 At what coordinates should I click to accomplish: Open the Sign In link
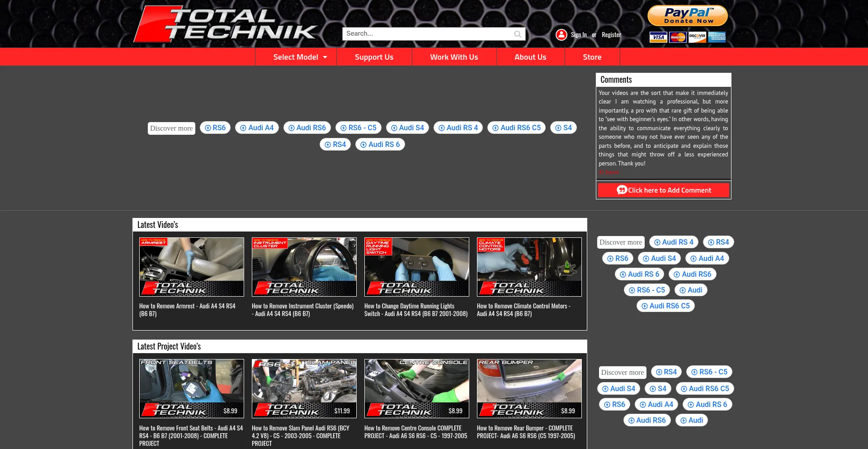coord(579,35)
